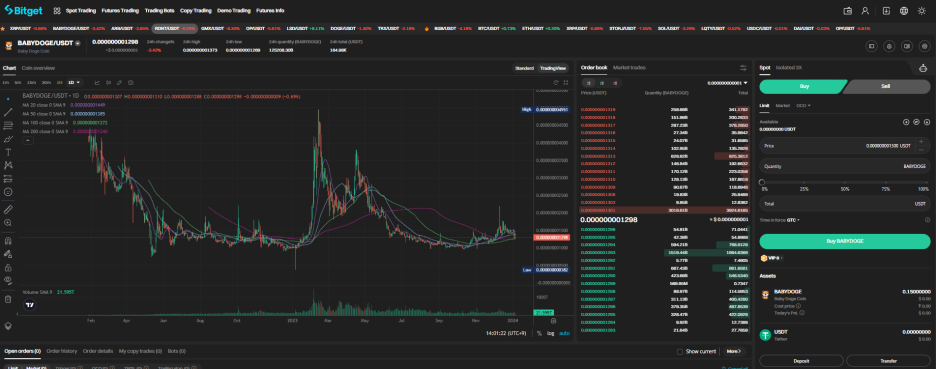The image size is (936, 369).
Task: Select the pattern drawing tool
Action: [8, 165]
